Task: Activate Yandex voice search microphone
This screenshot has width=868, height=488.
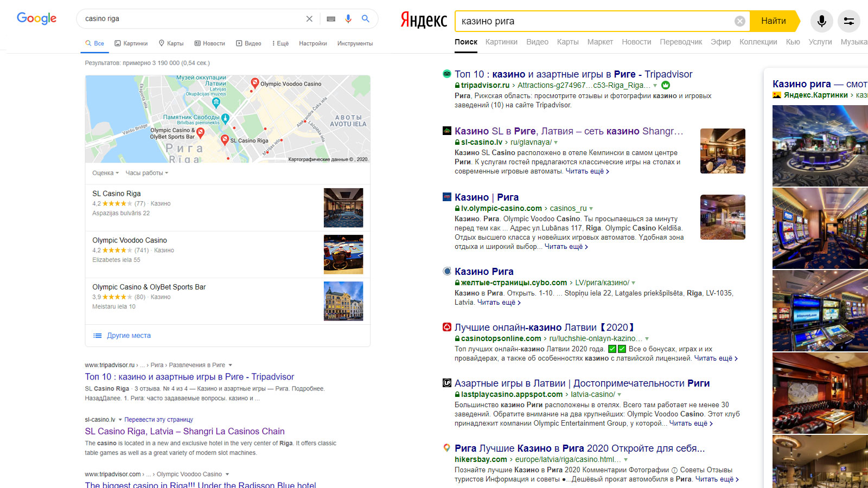Action: (x=821, y=21)
